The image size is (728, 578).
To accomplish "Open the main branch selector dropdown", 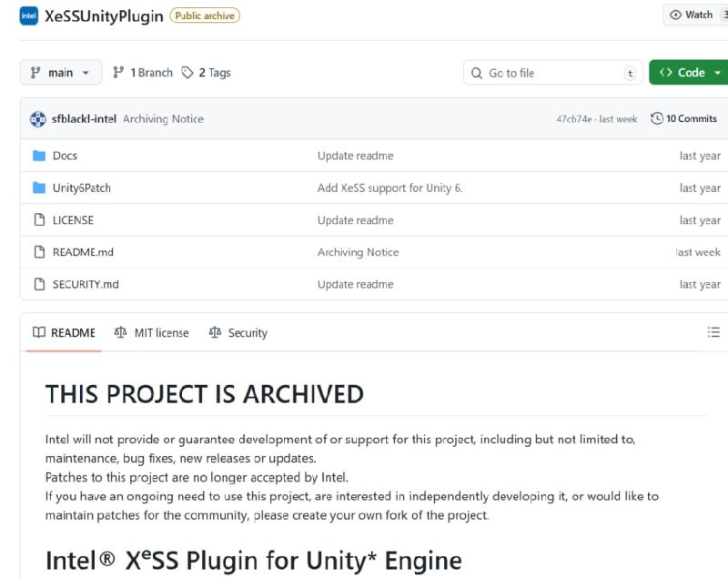I will pyautogui.click(x=61, y=73).
